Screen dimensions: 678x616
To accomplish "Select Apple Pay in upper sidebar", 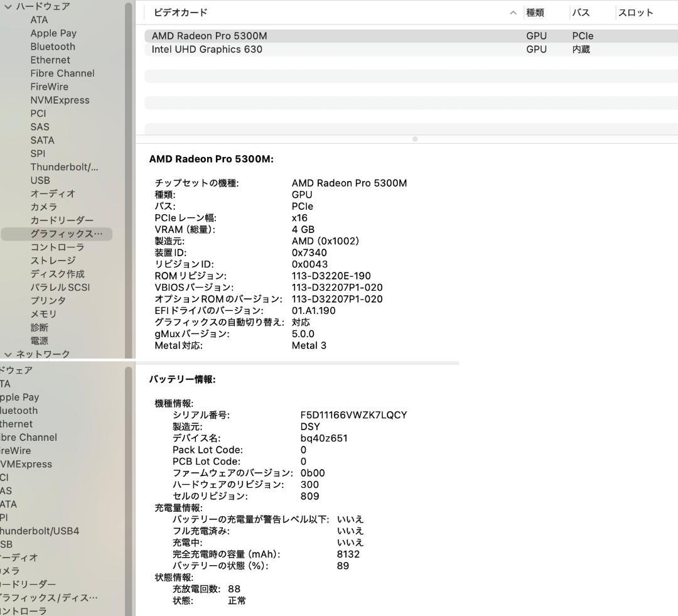I will [53, 33].
